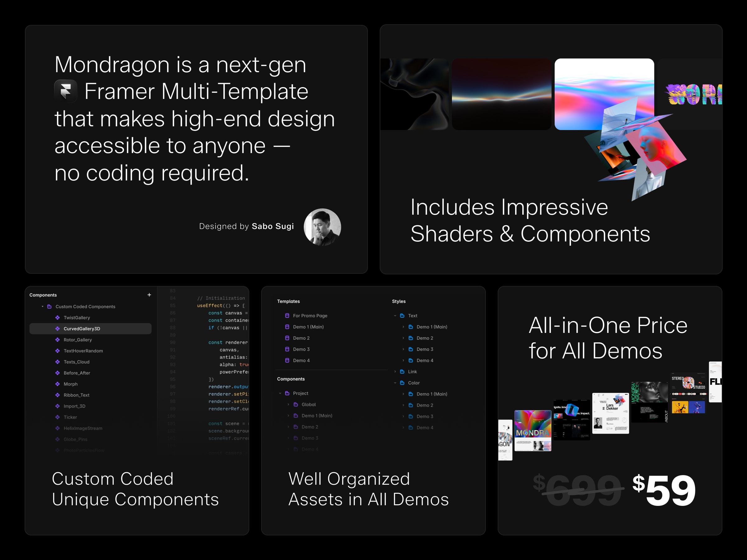The height and width of the screenshot is (560, 747).
Task: Click the "Styles" section heading
Action: [x=399, y=301]
